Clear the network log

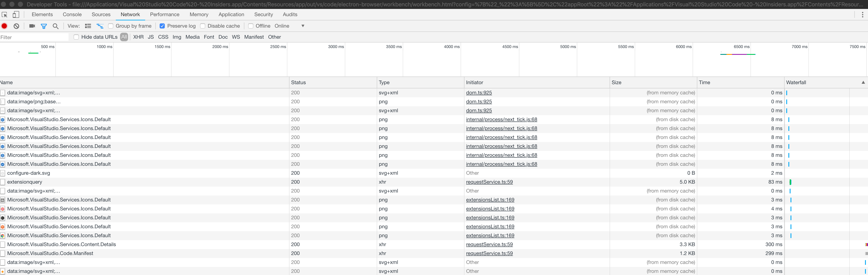[x=16, y=26]
